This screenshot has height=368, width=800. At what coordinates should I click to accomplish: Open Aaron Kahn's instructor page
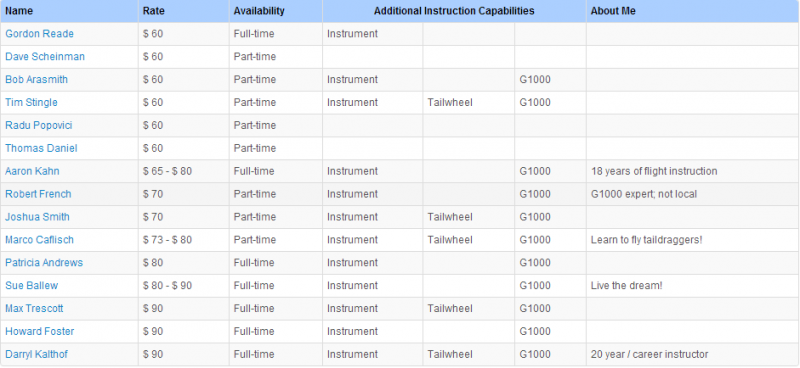click(32, 171)
